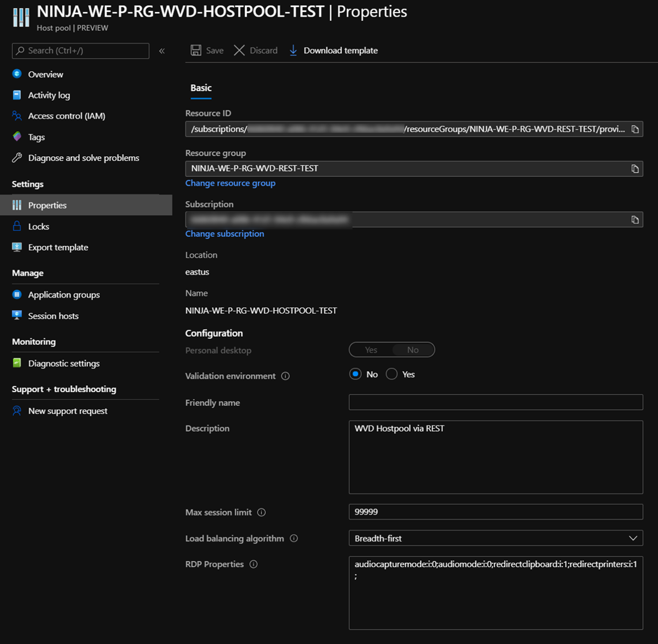The image size is (658, 644).
Task: Click the Diagnostic settings green icon
Action: [17, 363]
